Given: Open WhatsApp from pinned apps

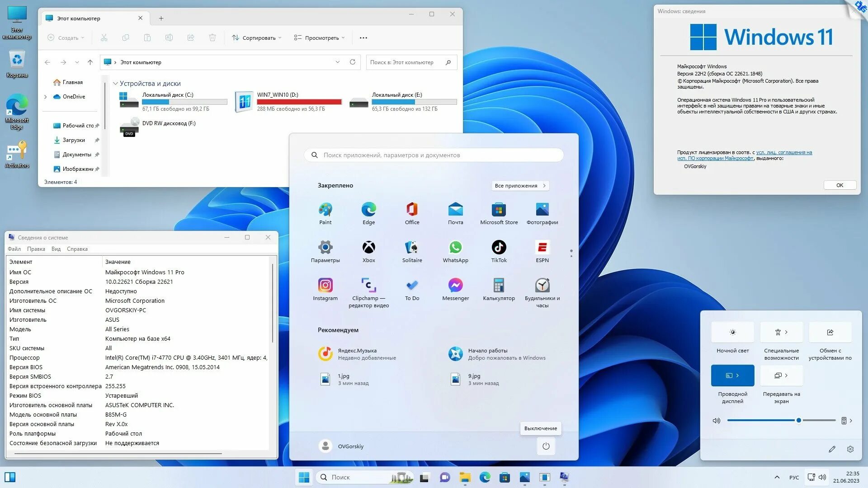Looking at the screenshot, I should tap(455, 248).
